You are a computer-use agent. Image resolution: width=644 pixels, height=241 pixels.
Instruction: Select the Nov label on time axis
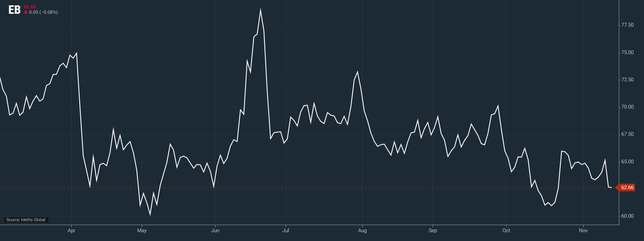(583, 231)
